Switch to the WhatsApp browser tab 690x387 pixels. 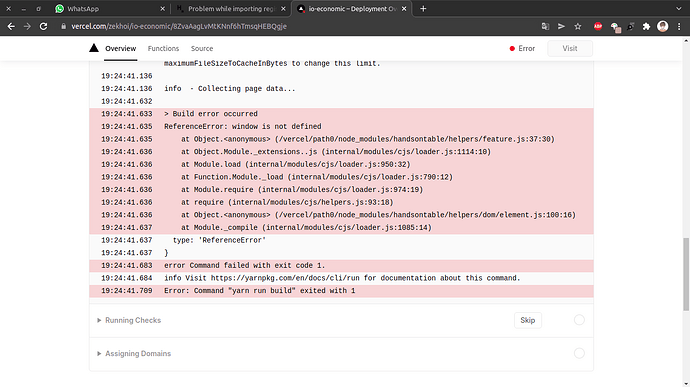coord(110,9)
